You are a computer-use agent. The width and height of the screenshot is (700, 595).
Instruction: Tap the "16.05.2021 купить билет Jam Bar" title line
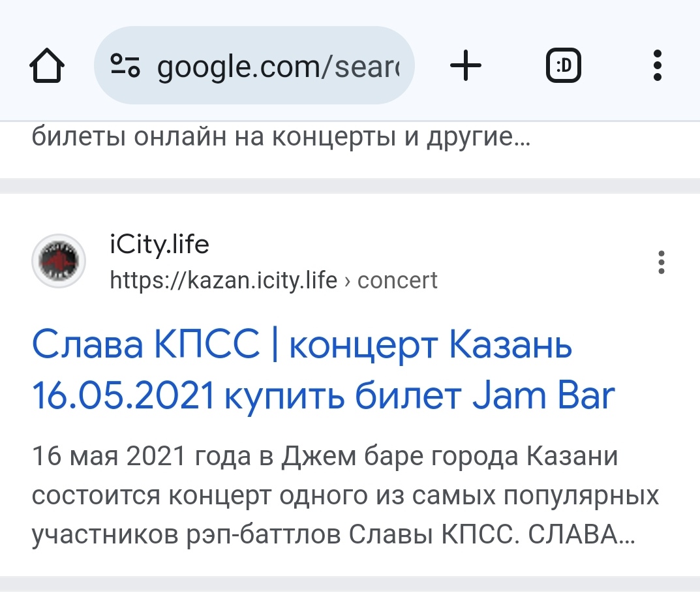point(324,395)
